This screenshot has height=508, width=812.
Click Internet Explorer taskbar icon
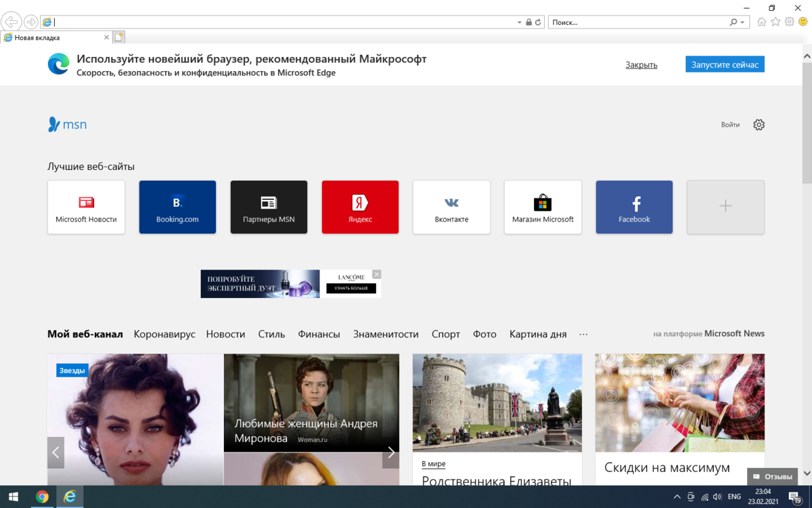[x=70, y=496]
